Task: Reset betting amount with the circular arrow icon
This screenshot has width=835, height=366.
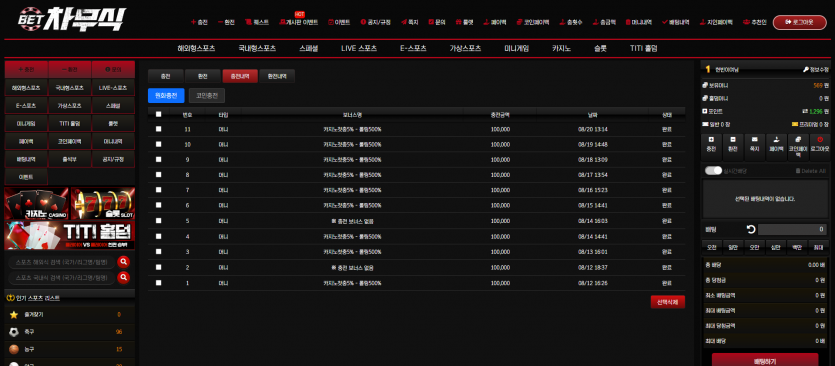Action: pyautogui.click(x=751, y=230)
